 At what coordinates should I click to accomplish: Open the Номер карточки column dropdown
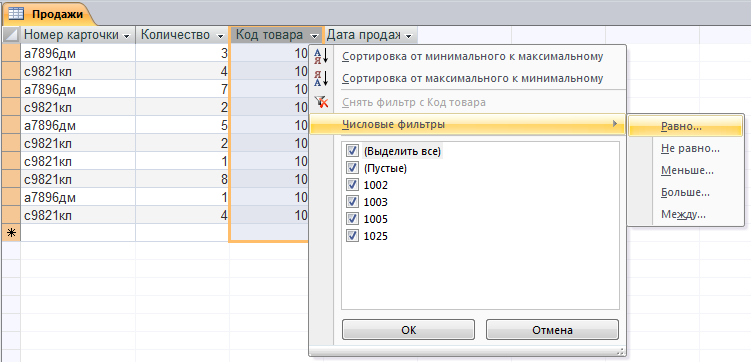tap(127, 36)
